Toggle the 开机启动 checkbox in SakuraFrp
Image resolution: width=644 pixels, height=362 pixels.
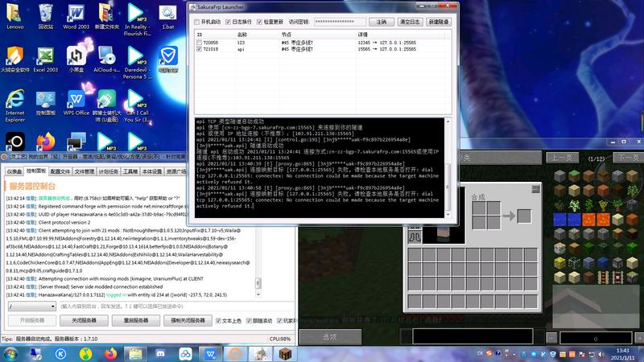click(196, 22)
